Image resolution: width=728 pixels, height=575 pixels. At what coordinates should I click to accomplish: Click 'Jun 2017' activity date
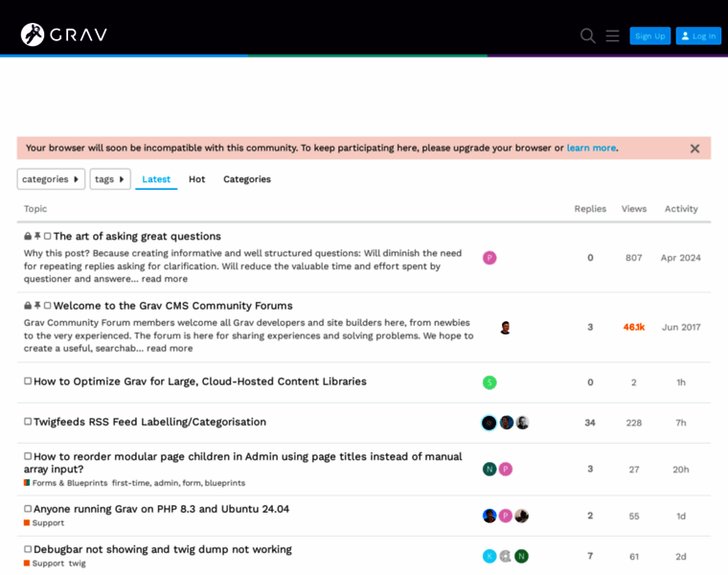(681, 327)
